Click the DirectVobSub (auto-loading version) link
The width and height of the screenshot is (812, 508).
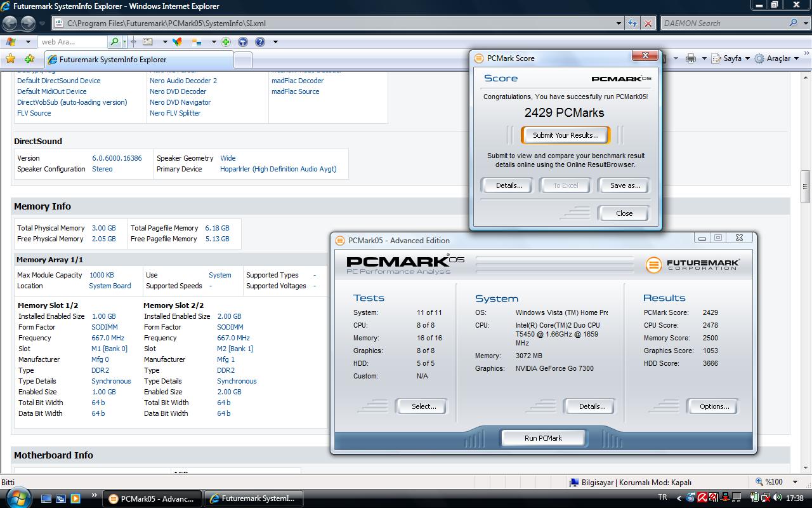(72, 102)
